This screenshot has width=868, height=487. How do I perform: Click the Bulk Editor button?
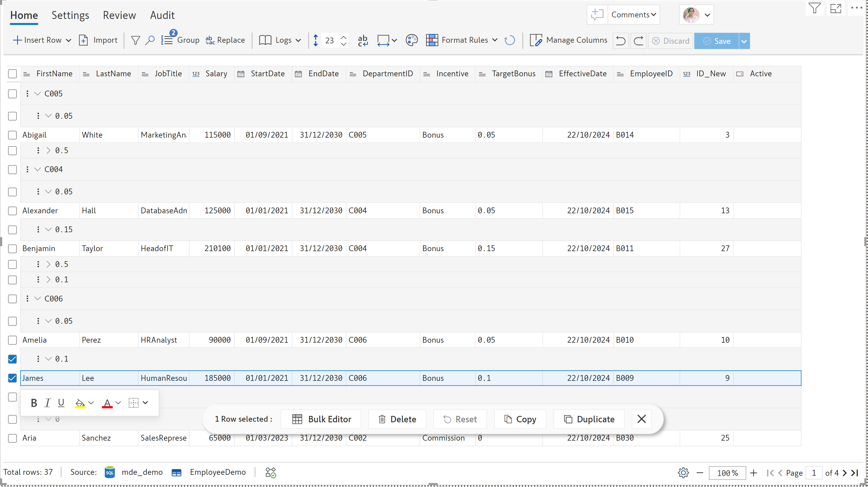click(321, 419)
